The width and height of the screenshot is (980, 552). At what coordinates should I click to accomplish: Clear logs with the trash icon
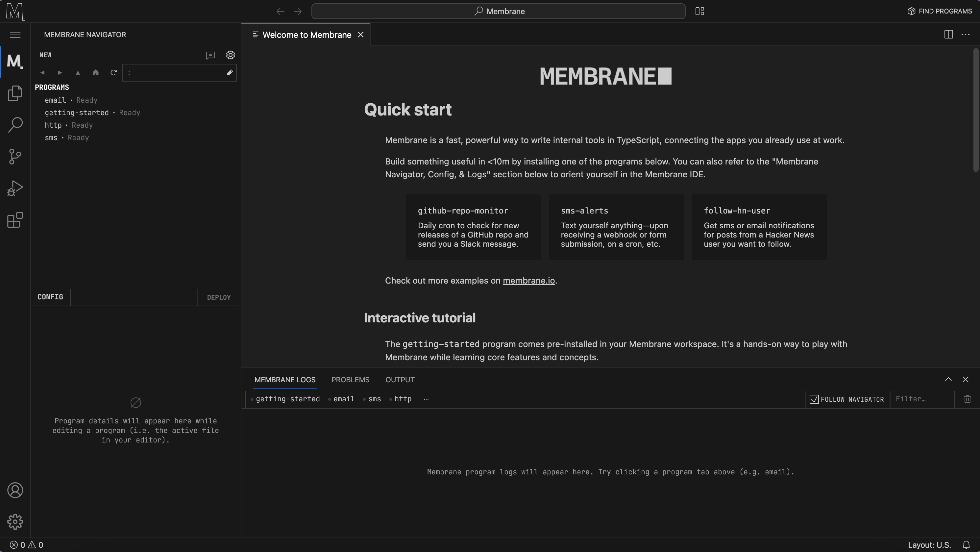click(x=968, y=399)
